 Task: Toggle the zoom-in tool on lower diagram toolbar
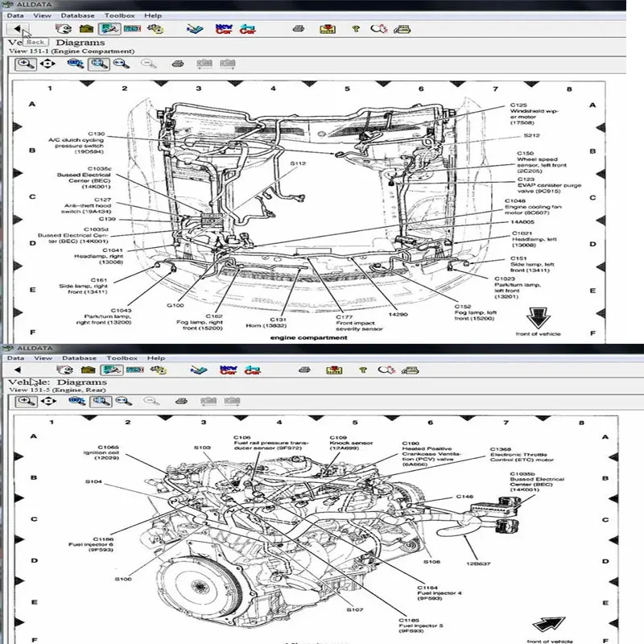[x=27, y=401]
